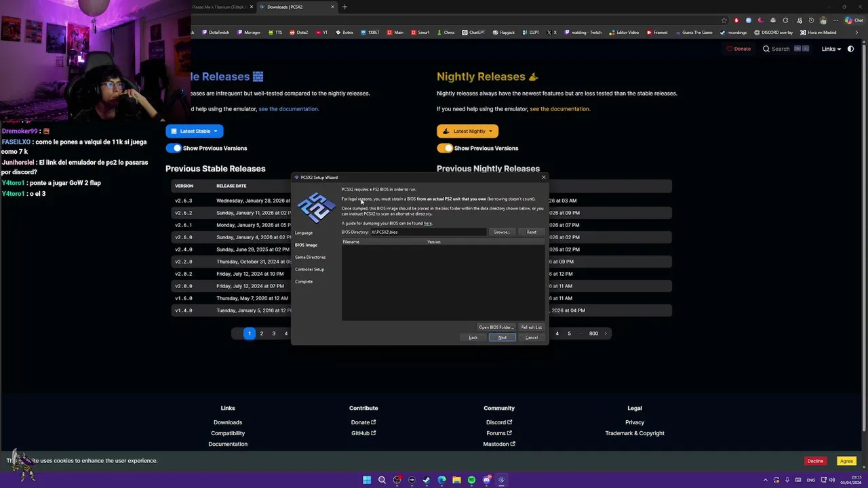The height and width of the screenshot is (488, 868).
Task: Agree to website cookies
Action: click(846, 461)
